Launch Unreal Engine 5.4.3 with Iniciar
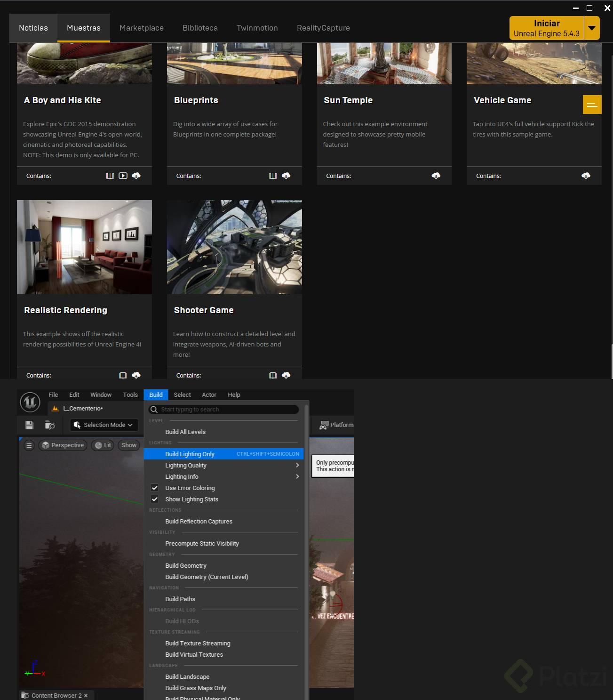The image size is (613, 700). [547, 28]
